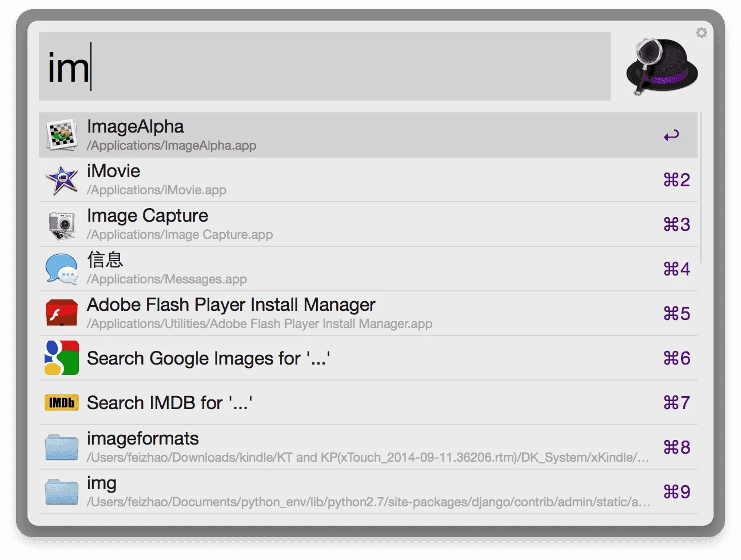
Task: Click the Messages speech bubble icon
Action: 61,269
